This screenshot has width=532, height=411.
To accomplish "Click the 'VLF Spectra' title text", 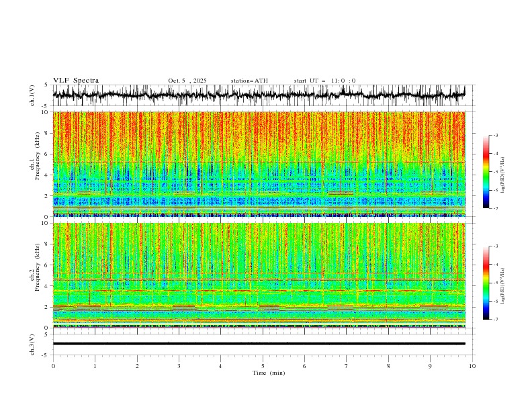I will tap(76, 81).
